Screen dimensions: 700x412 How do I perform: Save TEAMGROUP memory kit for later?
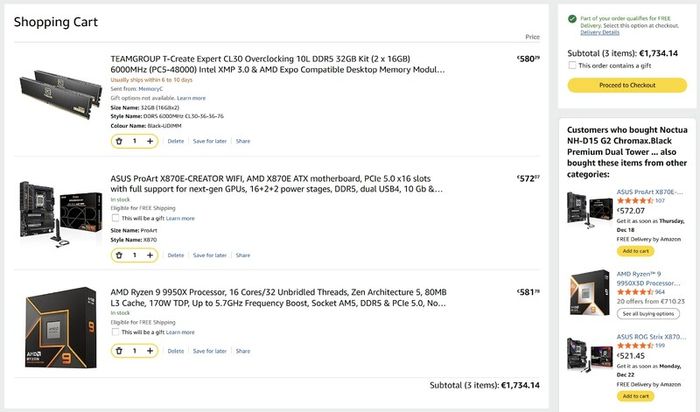210,141
